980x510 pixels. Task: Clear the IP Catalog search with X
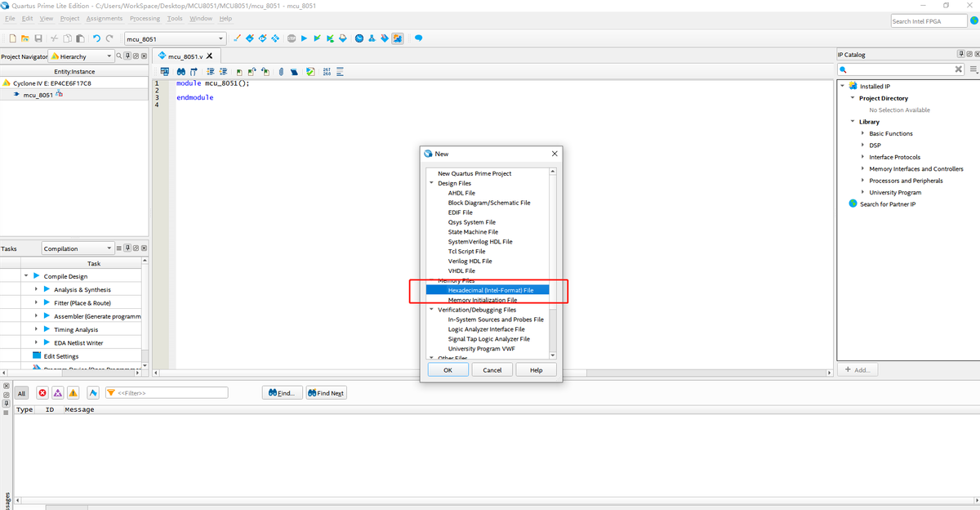(x=959, y=69)
